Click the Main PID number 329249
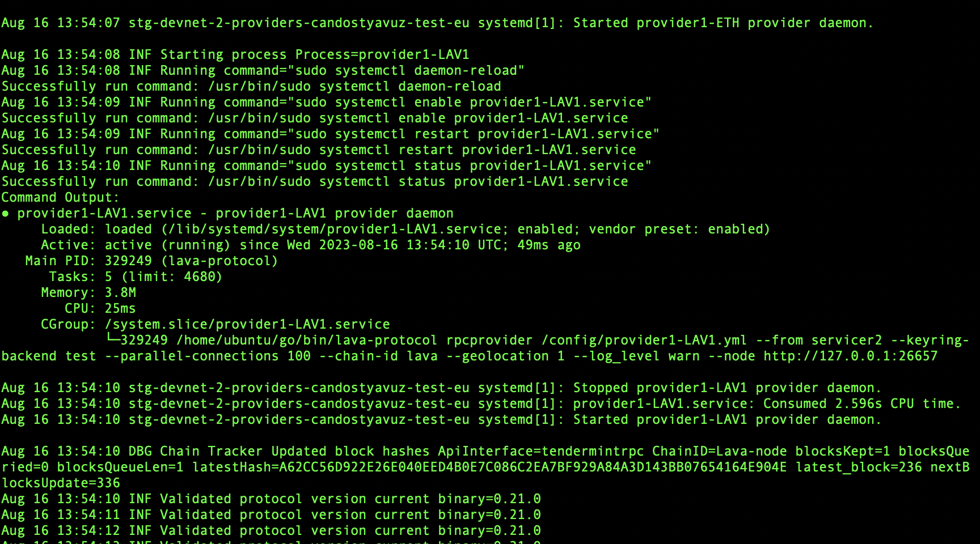 (128, 261)
